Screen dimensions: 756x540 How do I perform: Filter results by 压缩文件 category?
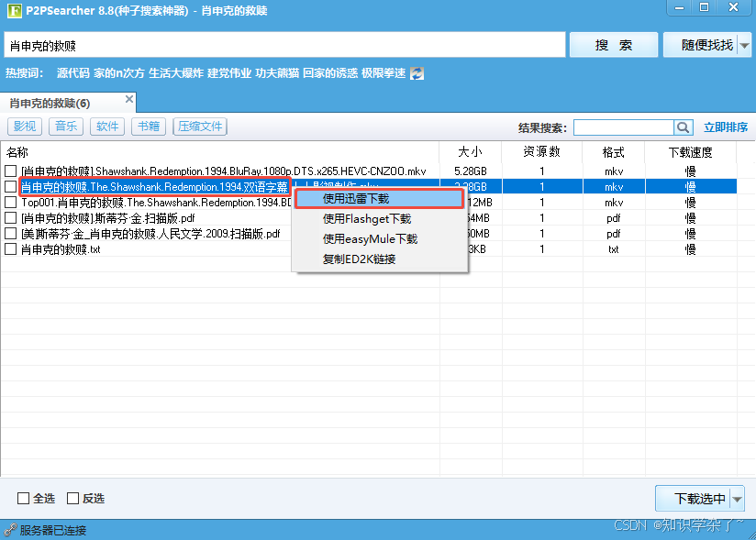(x=200, y=127)
